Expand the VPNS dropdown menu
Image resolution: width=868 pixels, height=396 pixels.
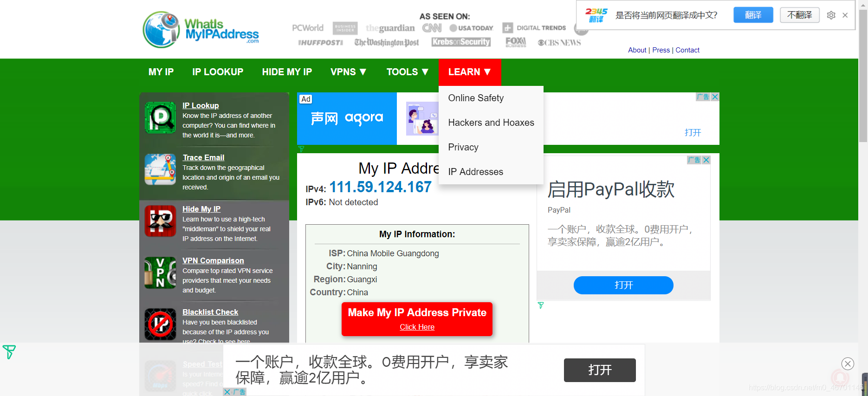coord(349,72)
